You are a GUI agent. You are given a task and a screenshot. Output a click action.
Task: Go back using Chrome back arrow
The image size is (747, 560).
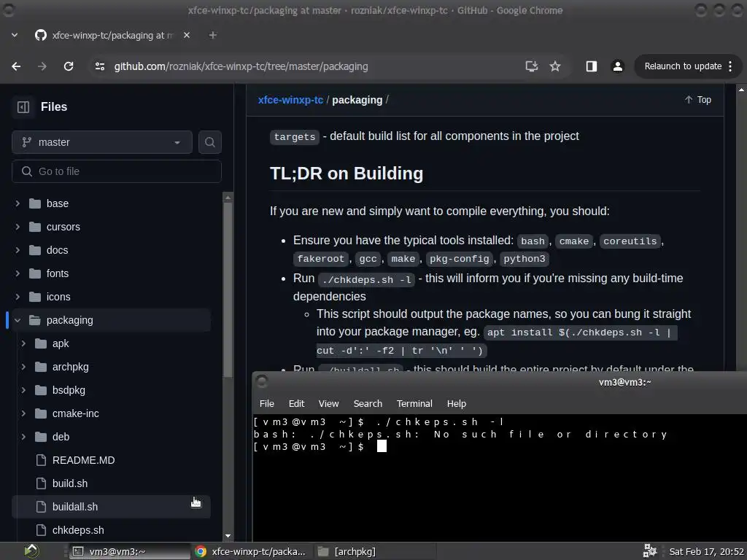click(x=16, y=66)
